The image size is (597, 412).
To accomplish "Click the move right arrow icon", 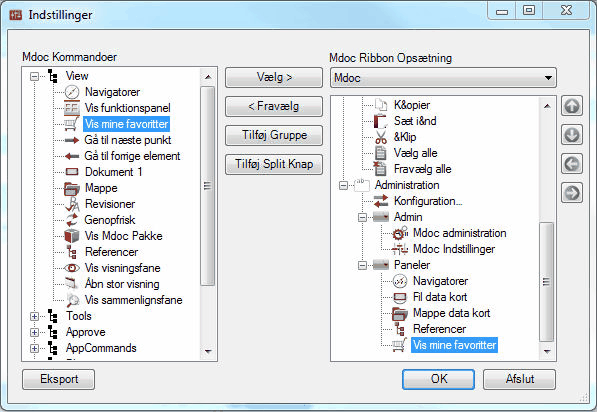I will pos(571,193).
